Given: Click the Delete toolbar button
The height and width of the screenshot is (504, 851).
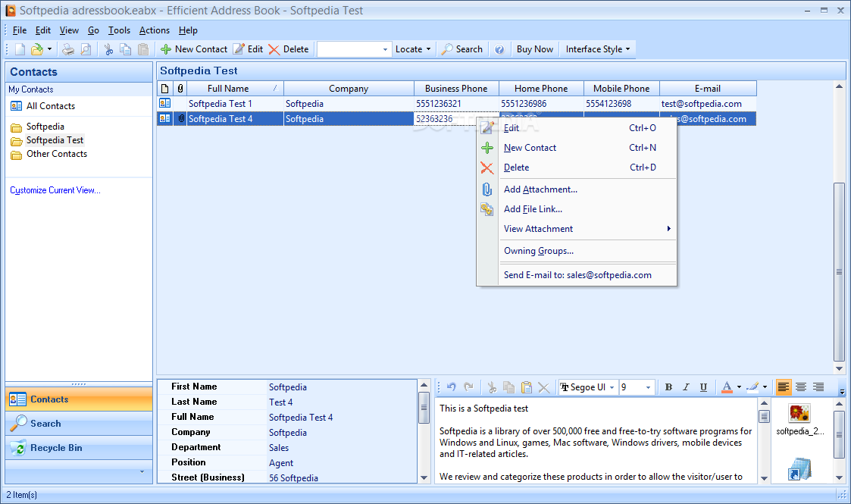Looking at the screenshot, I should point(288,49).
